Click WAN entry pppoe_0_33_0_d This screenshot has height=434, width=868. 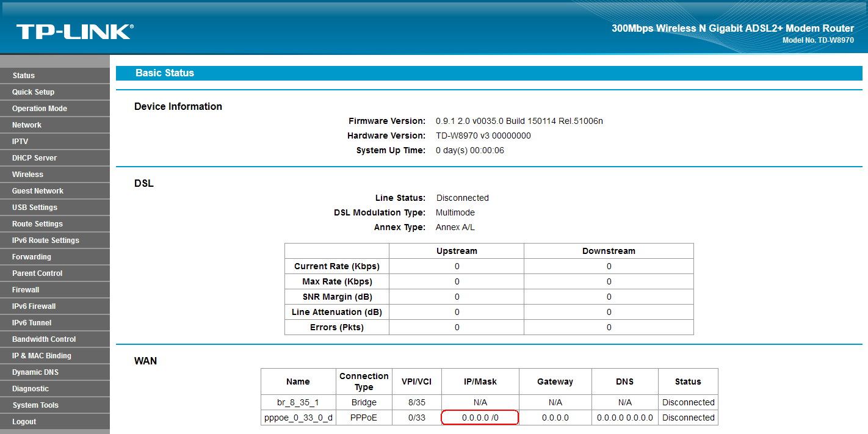pos(298,418)
